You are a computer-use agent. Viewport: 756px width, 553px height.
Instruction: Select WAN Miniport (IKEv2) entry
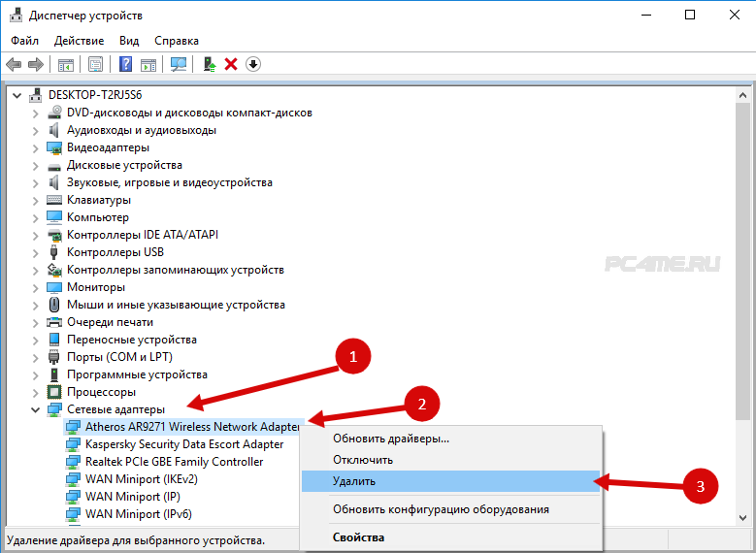coord(142,479)
